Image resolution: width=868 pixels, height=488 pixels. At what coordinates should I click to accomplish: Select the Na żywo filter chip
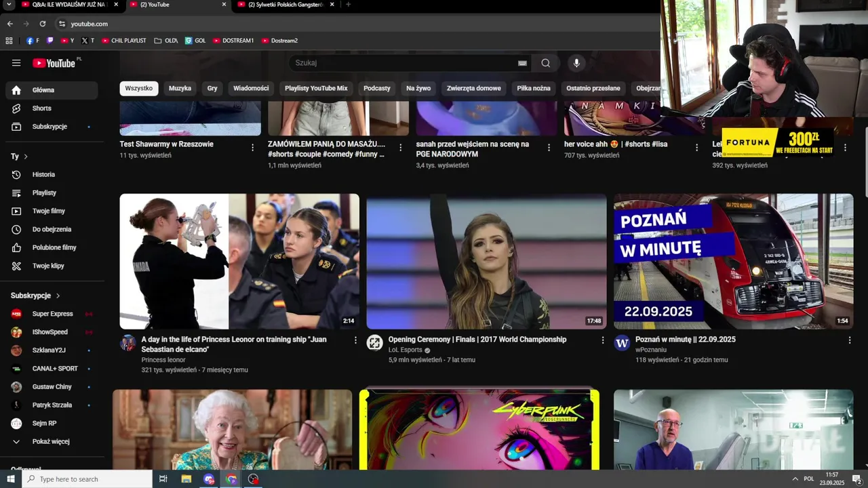(x=418, y=88)
